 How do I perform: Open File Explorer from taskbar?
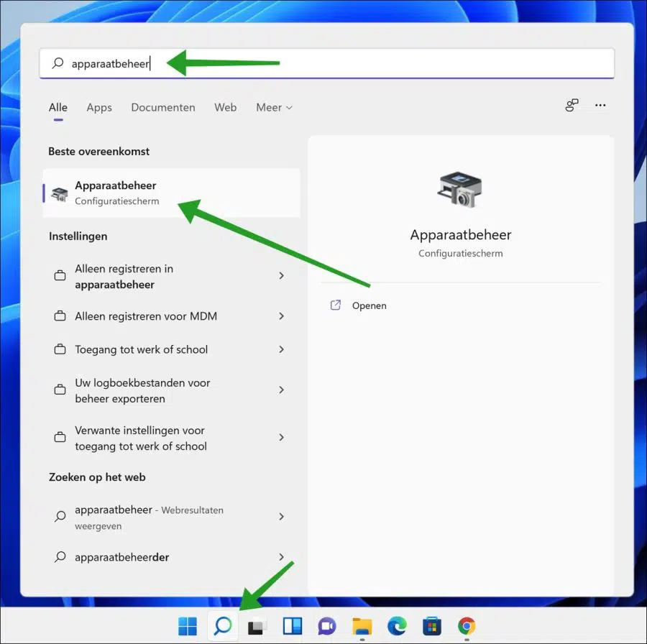(362, 626)
